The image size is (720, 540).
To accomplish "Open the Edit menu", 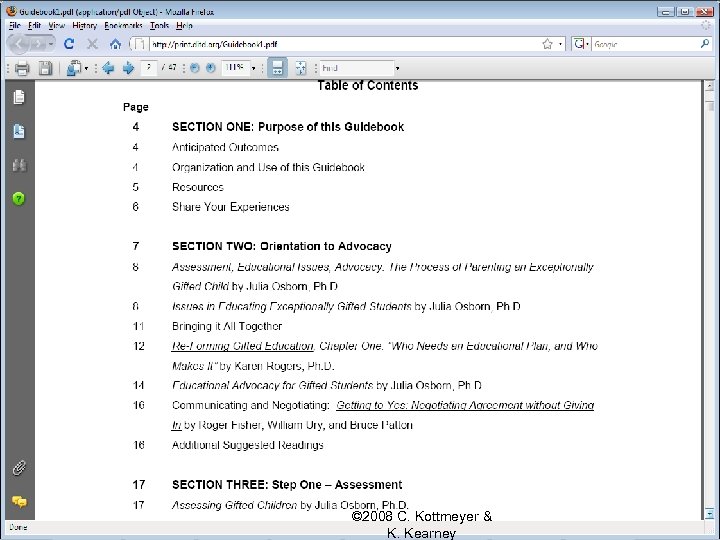I will point(34,26).
